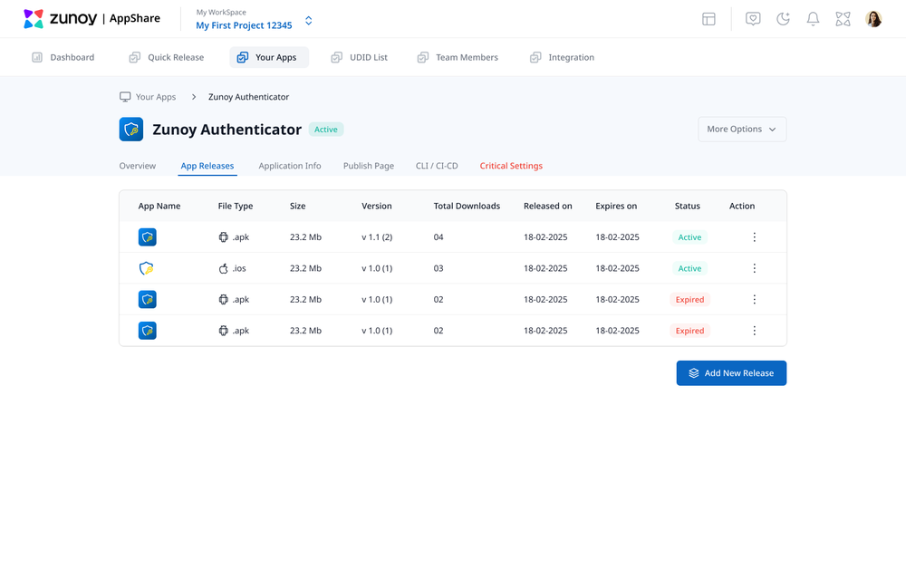The width and height of the screenshot is (906, 588).
Task: Click Action column header
Action: (x=742, y=206)
